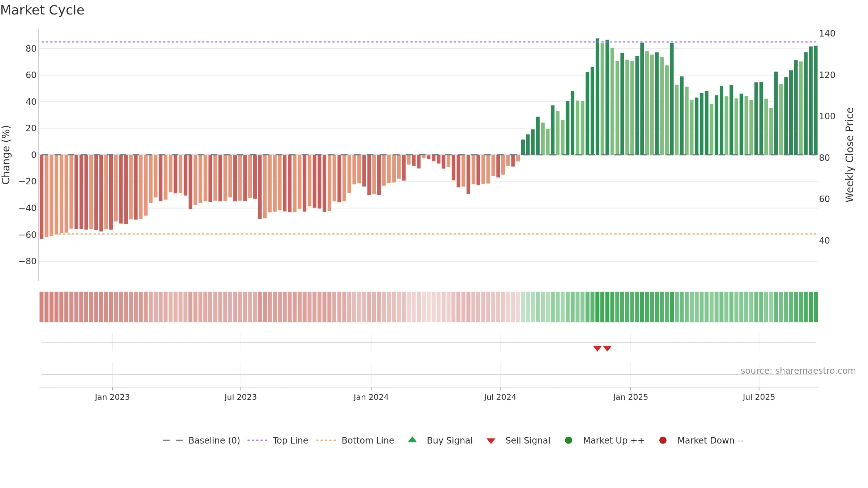The width and height of the screenshot is (868, 488).
Task: Click the Jan 2024 axis label
Action: click(x=371, y=397)
